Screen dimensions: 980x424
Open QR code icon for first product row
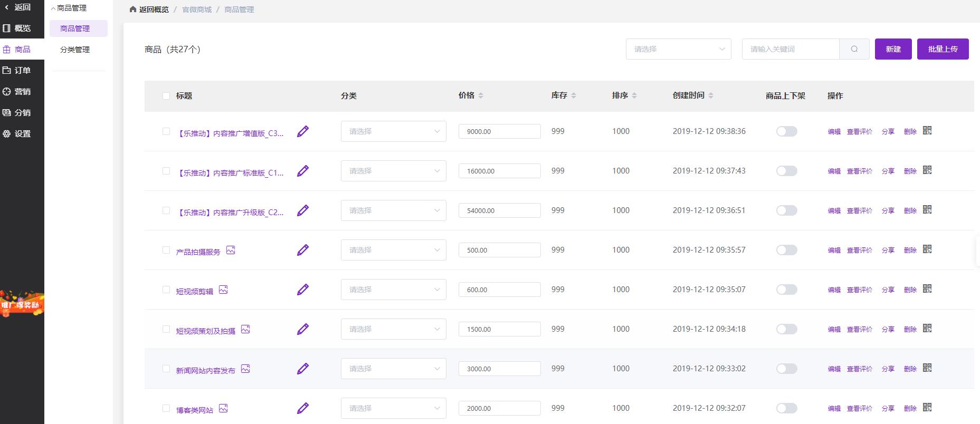point(927,130)
